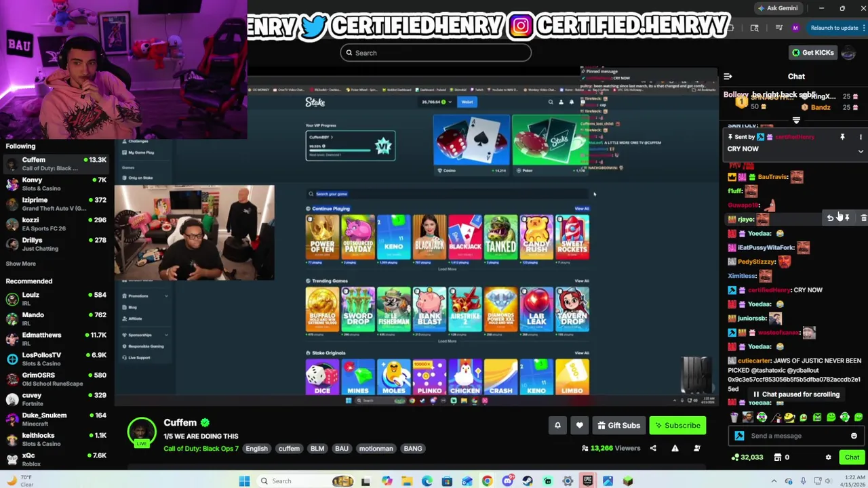Select the BAU tag
868x488 pixels.
click(x=342, y=448)
